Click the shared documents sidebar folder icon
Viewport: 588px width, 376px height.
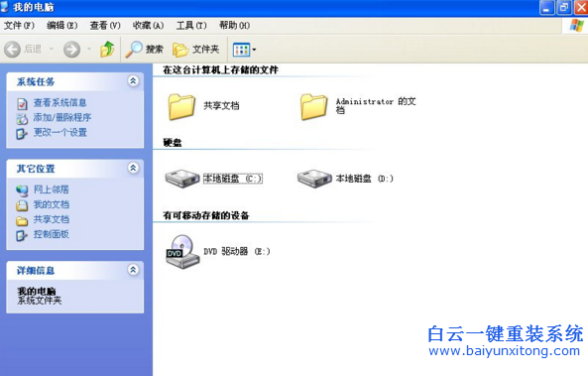pos(22,220)
